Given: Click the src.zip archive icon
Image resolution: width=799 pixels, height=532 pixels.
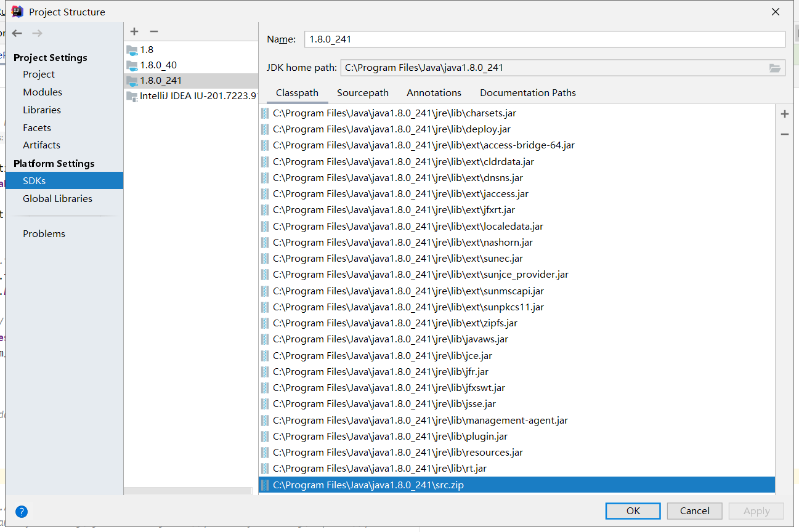Looking at the screenshot, I should point(265,485).
